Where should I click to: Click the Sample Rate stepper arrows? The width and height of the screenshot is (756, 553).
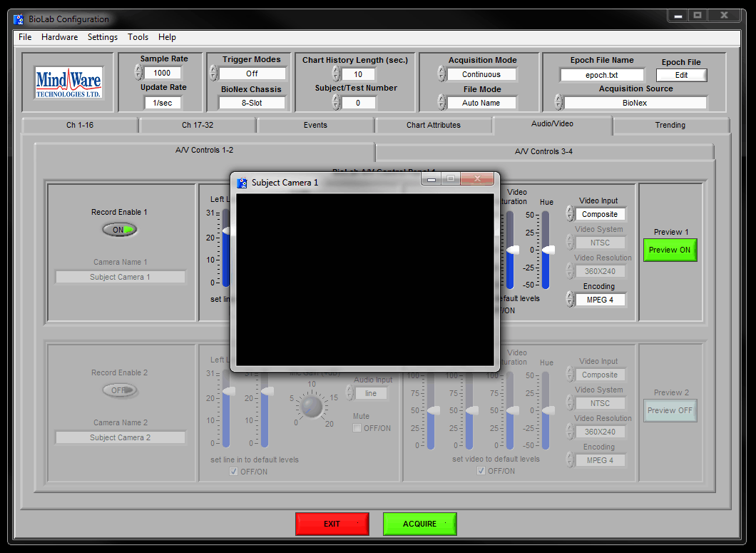[x=138, y=72]
